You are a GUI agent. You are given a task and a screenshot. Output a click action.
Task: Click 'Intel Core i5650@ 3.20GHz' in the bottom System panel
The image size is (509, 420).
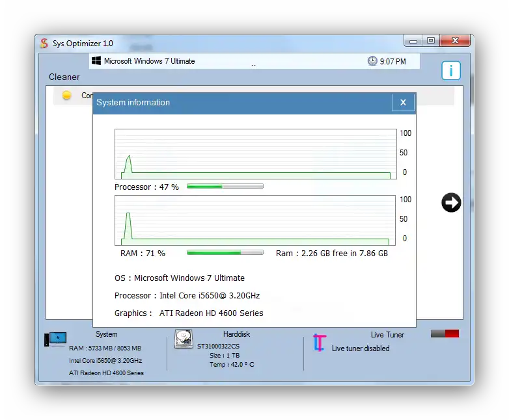[x=105, y=360]
